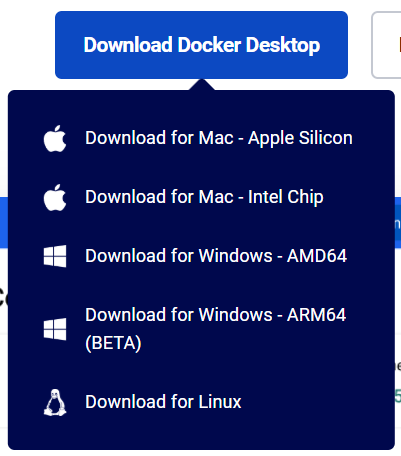The height and width of the screenshot is (456, 401).
Task: Click the words Apple Silicon in first entry
Action: point(300,138)
